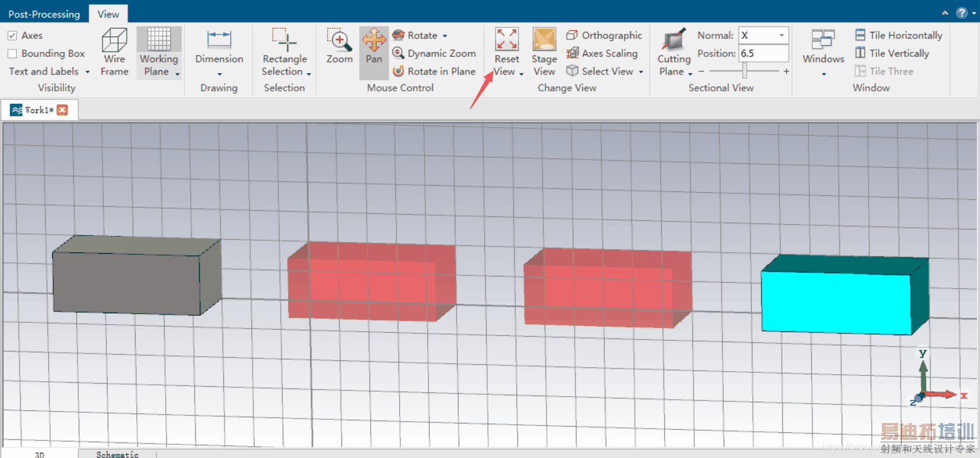
Task: Tile windows horizontally
Action: tap(899, 36)
